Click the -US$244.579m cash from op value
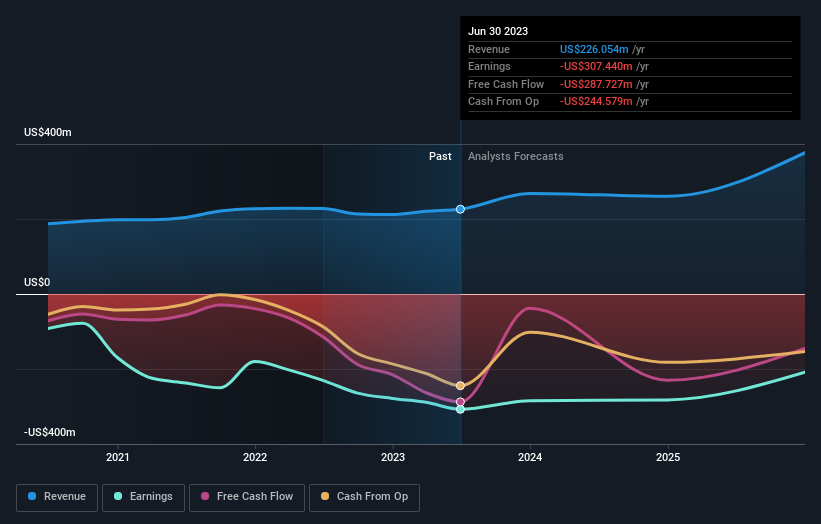The height and width of the screenshot is (524, 821). click(596, 102)
